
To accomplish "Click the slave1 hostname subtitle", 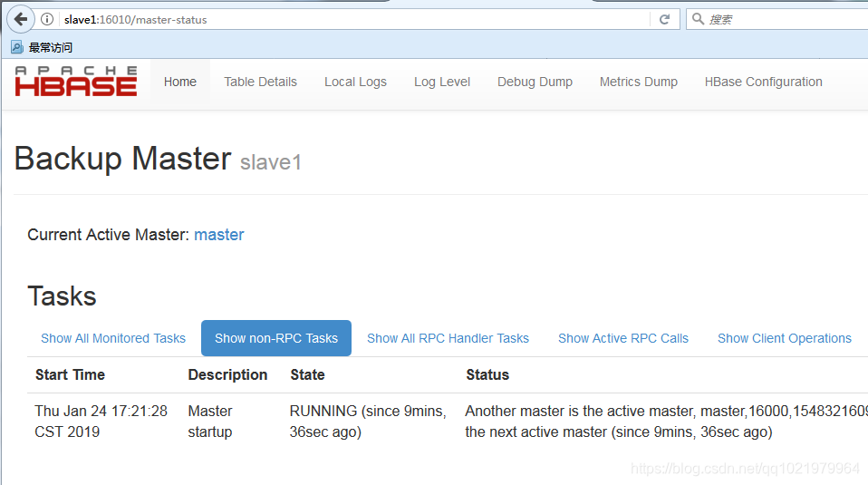I will tap(271, 162).
